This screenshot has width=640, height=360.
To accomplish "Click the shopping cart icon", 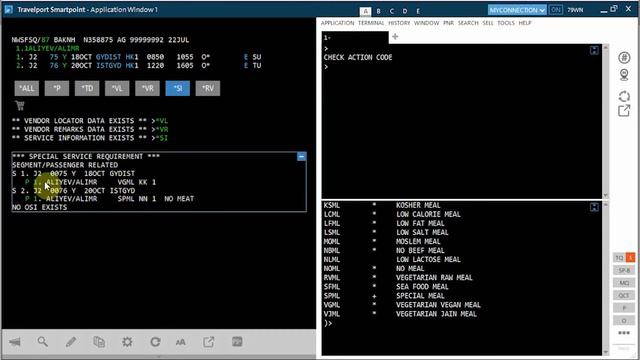I will [20, 106].
